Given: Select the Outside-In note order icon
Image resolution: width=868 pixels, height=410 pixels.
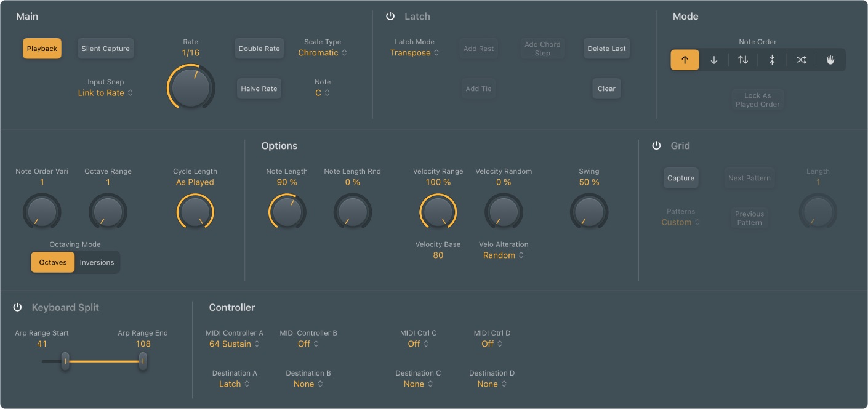Looking at the screenshot, I should pos(772,60).
